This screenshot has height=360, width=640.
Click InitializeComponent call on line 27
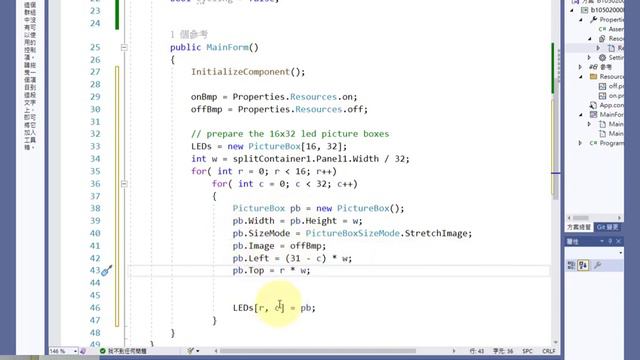[240, 72]
